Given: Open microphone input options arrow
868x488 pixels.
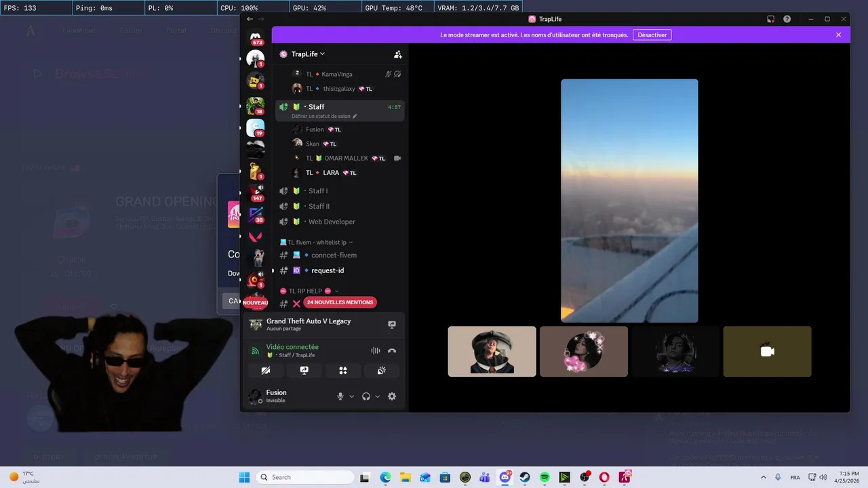Looking at the screenshot, I should tap(351, 396).
